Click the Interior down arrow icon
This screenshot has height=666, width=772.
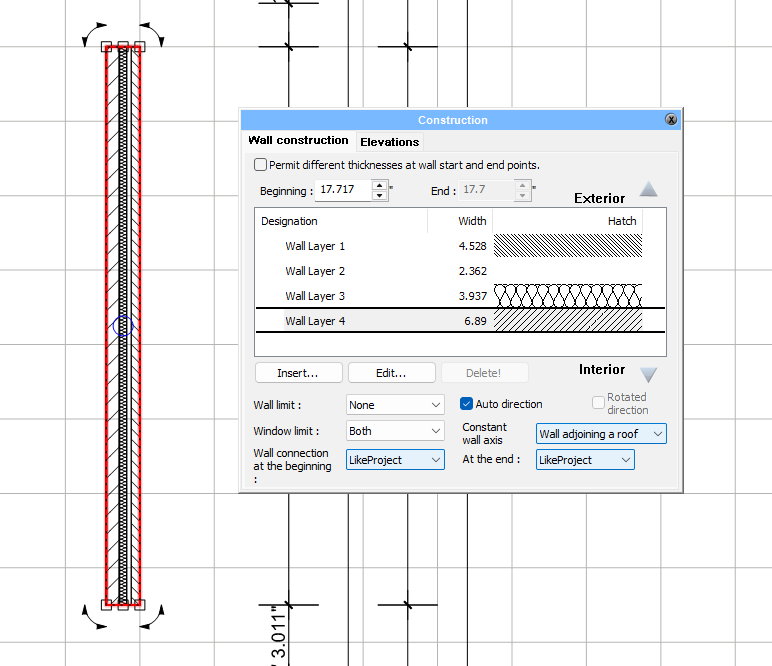649,375
